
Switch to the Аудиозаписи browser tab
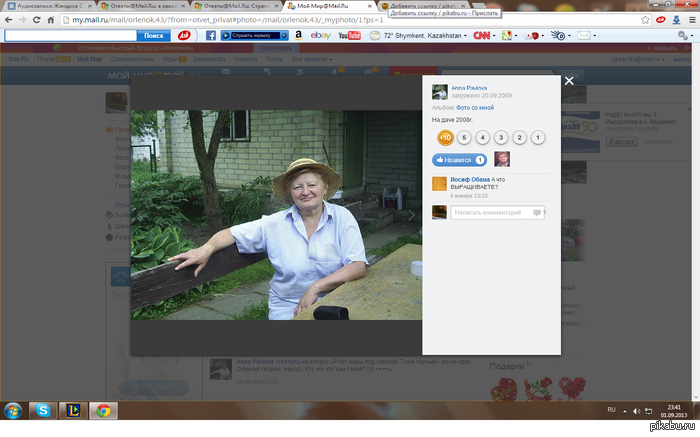(48, 6)
